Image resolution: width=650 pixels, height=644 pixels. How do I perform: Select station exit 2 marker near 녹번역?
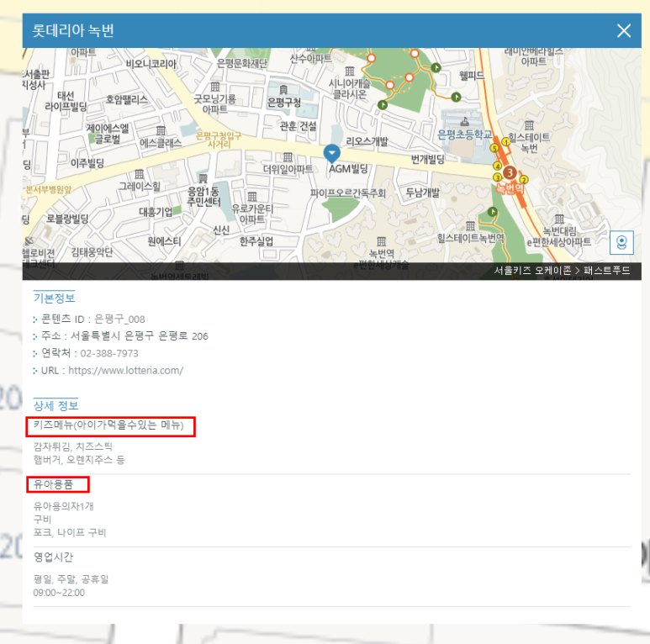524,180
